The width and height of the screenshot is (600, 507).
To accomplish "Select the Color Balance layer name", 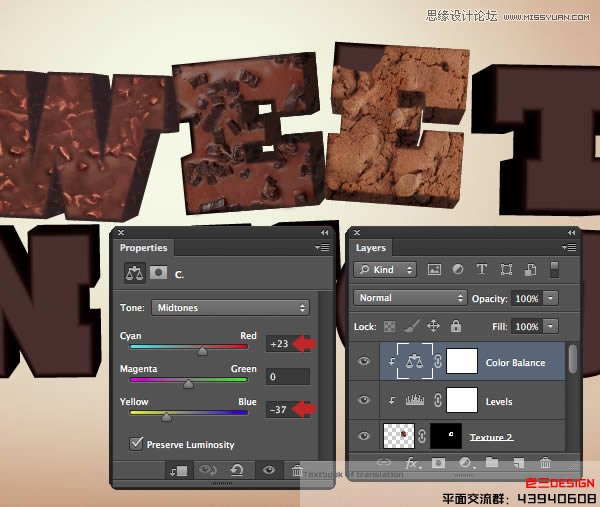I will pos(515,362).
